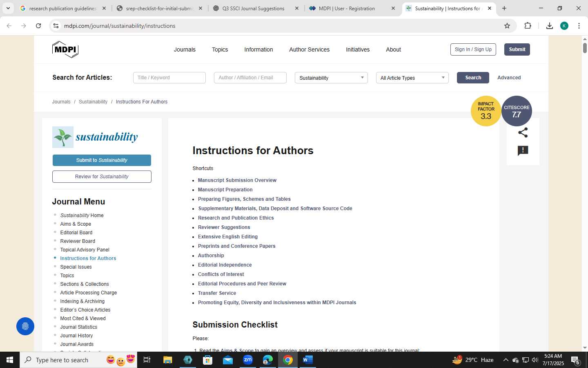Screen dimensions: 588x368
Task: Open Microsoft Edge from taskbar
Action: 268,360
